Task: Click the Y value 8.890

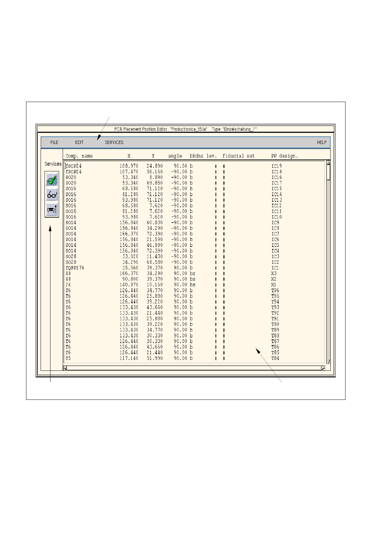Action: click(156, 177)
